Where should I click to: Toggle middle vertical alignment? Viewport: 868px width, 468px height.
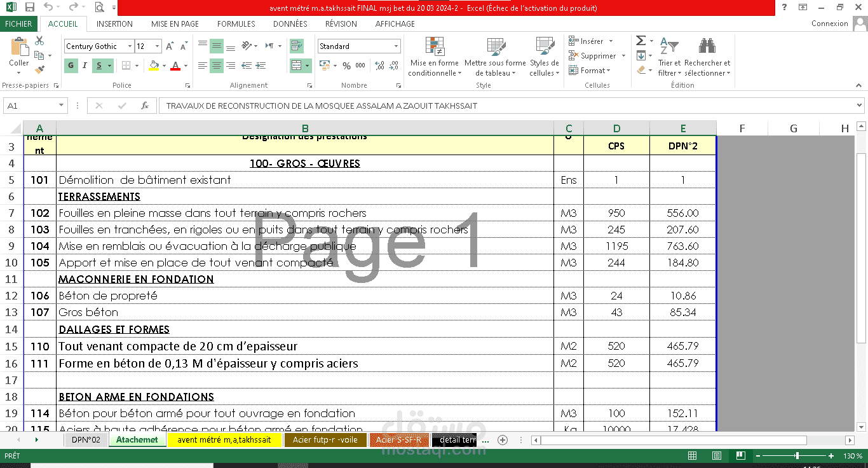point(217,46)
